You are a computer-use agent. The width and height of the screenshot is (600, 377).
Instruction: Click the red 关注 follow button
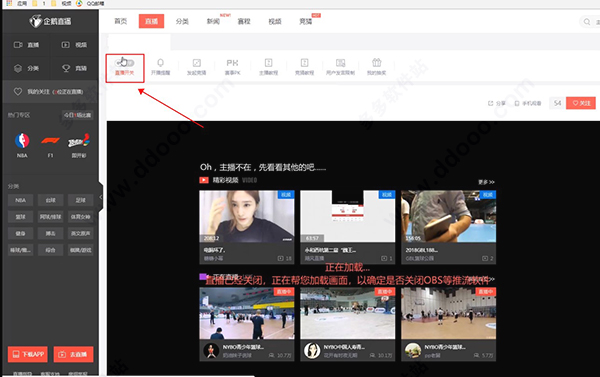[580, 103]
